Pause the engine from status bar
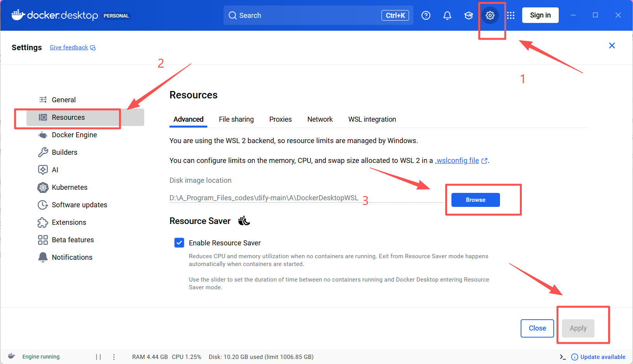633x364 pixels. coord(98,357)
